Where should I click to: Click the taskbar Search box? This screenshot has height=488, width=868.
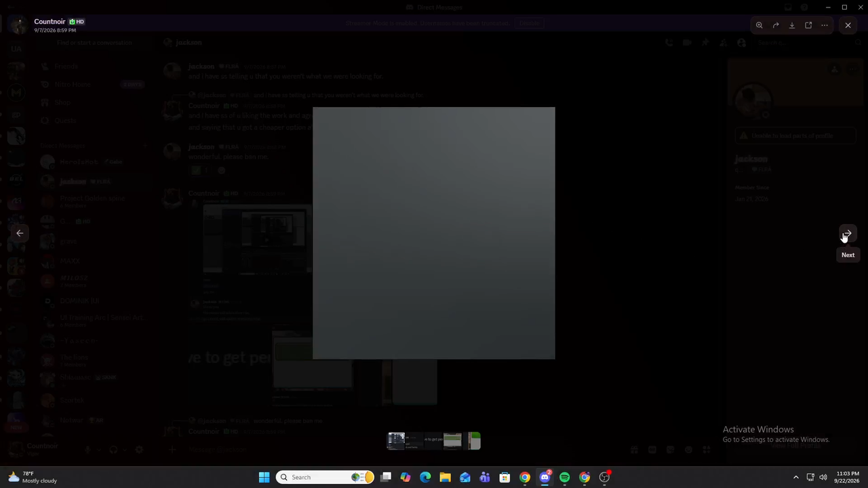pos(326,477)
